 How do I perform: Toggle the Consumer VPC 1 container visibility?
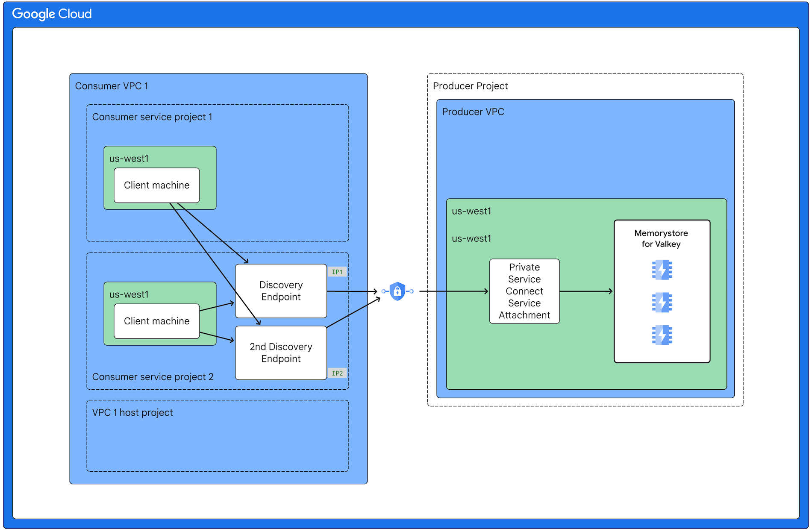(112, 85)
